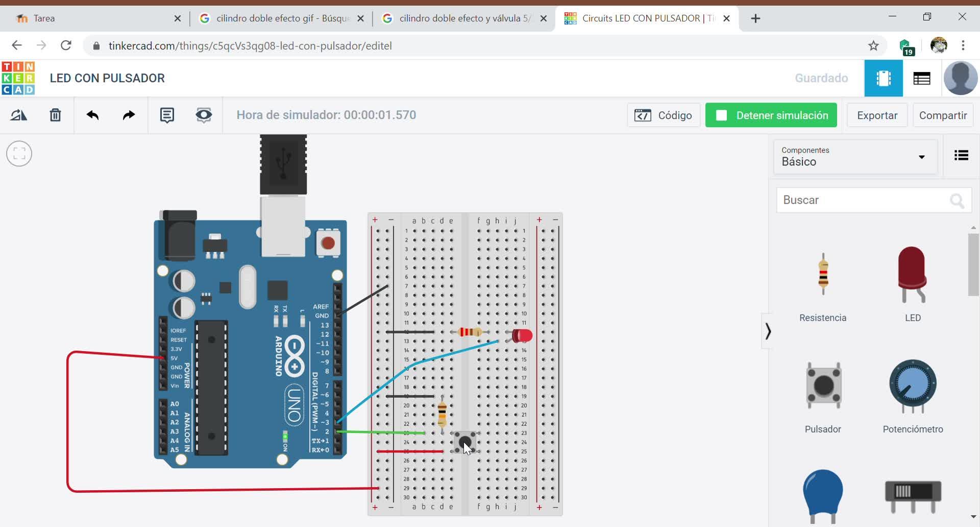
Task: Collapse the components side panel
Action: tap(768, 331)
